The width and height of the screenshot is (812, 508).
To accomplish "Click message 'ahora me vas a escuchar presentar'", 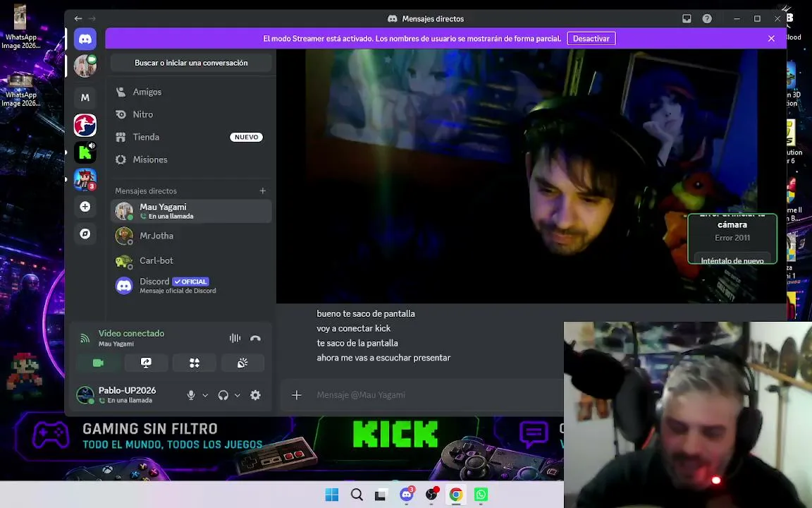I will (x=383, y=358).
